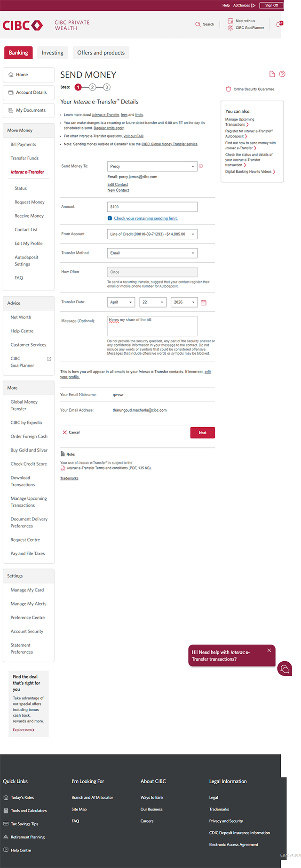Open Check your remaining sending limit link
Viewport: 301px width, 868px height.
point(146,219)
